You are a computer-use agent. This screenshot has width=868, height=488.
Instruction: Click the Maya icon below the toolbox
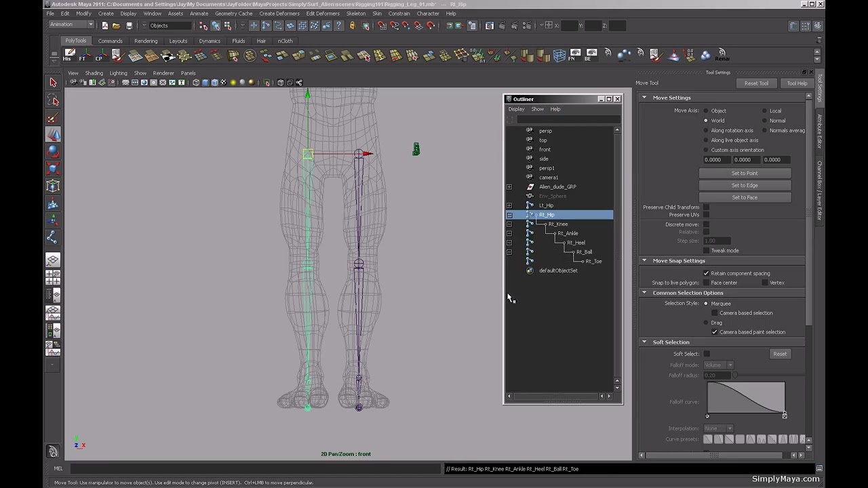tap(53, 451)
